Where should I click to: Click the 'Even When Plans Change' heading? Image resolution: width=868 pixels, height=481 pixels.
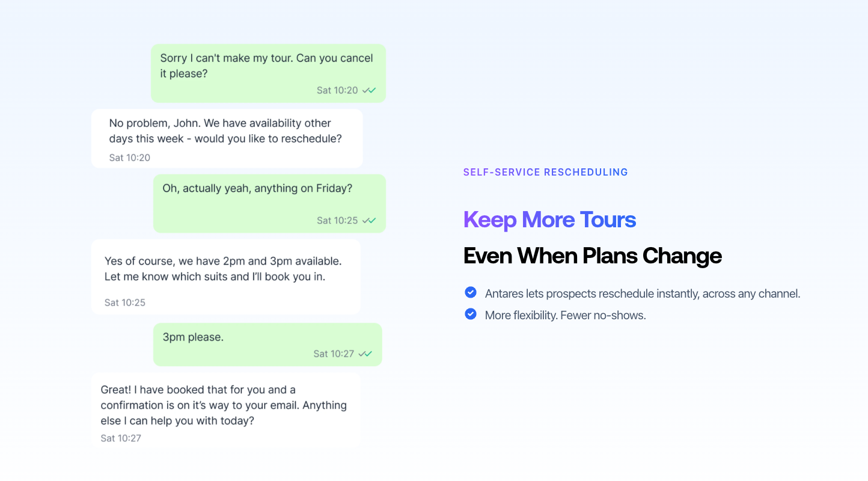(592, 256)
